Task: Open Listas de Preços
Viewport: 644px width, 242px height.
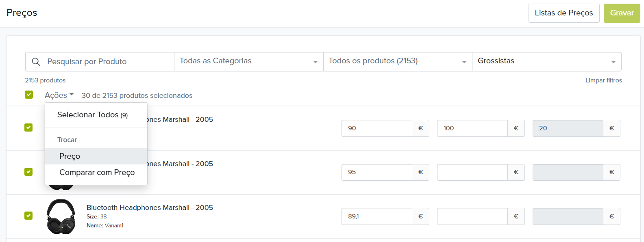Action: pyautogui.click(x=563, y=13)
